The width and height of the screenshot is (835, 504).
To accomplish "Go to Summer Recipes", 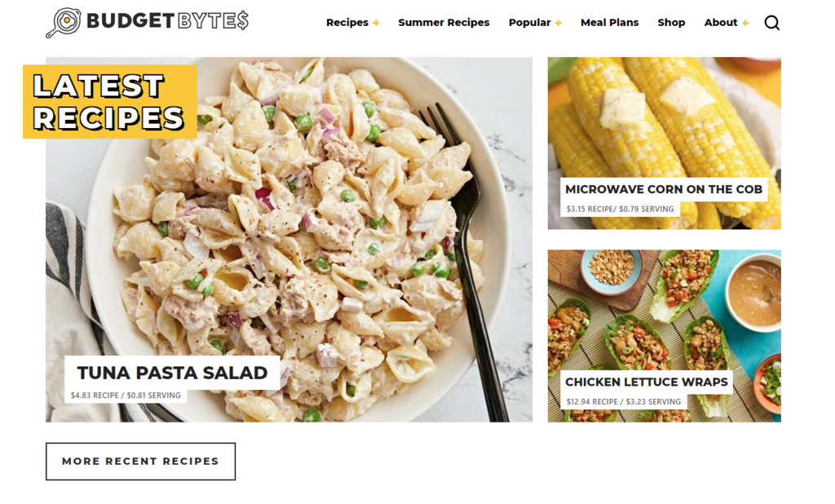I will point(444,22).
